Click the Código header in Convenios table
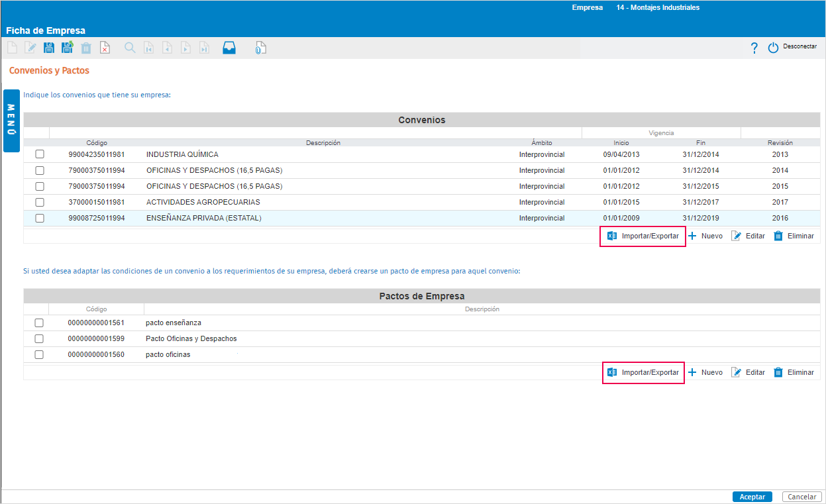Screen dimensions: 826x504 point(97,142)
